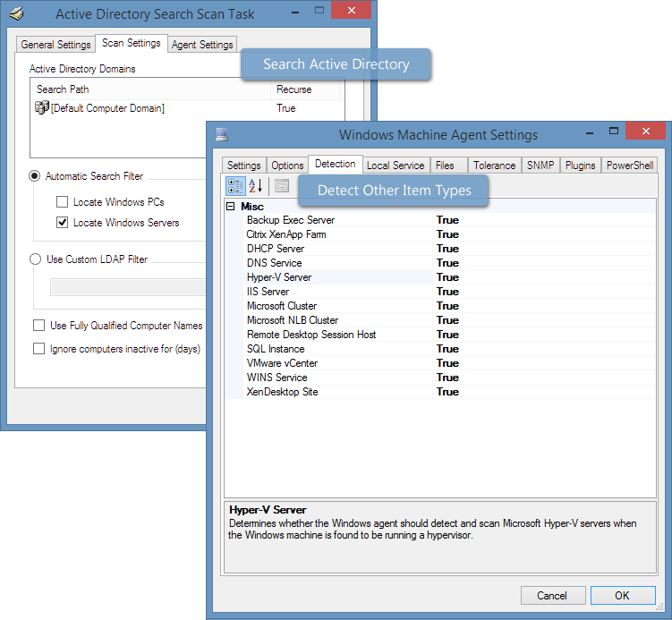672x620 pixels.
Task: Click the Cancel button
Action: coord(553,596)
